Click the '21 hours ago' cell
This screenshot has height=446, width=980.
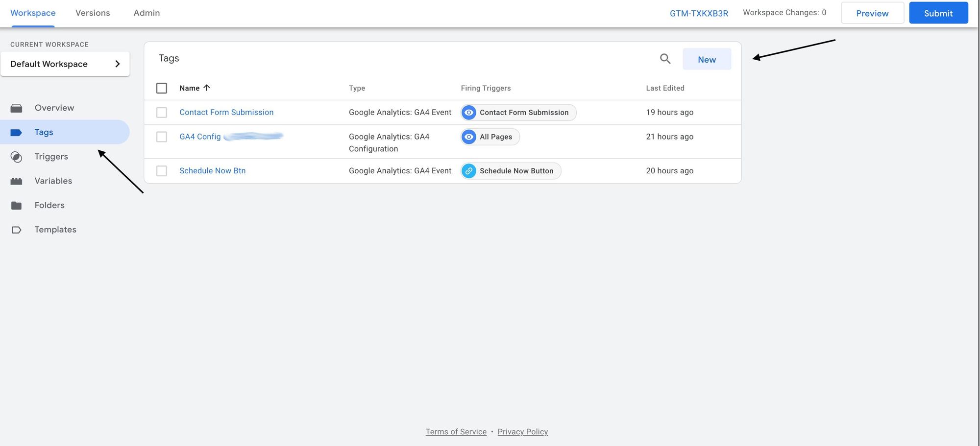(x=669, y=137)
